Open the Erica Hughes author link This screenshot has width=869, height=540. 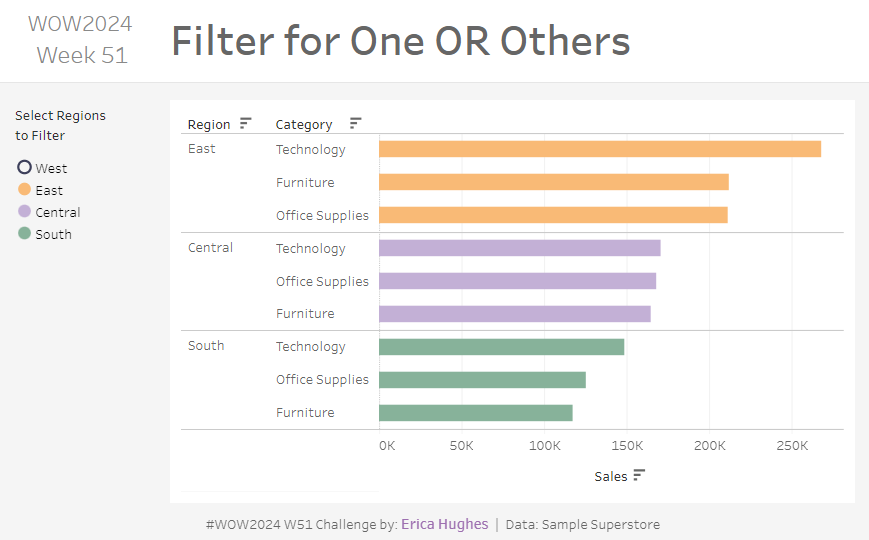pos(444,524)
